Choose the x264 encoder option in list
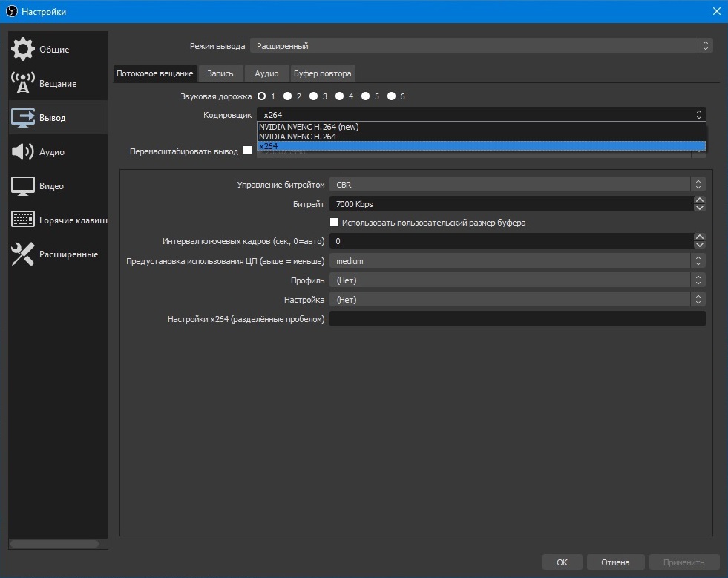Image resolution: width=728 pixels, height=578 pixels. pyautogui.click(x=481, y=146)
